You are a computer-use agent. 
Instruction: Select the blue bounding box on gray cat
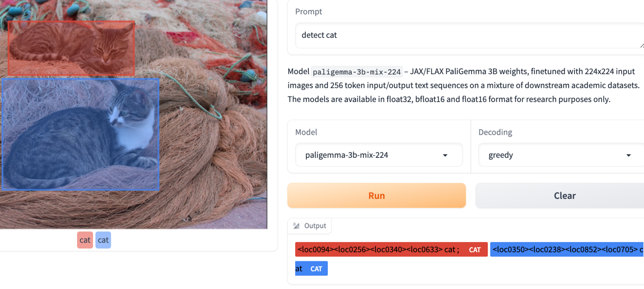pyautogui.click(x=80, y=134)
